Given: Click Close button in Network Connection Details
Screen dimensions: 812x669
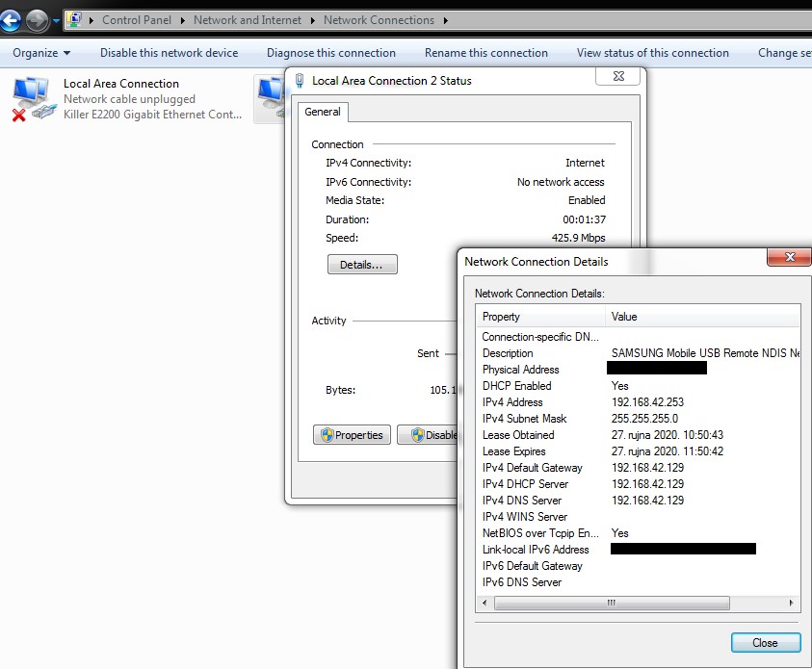Looking at the screenshot, I should tap(766, 643).
